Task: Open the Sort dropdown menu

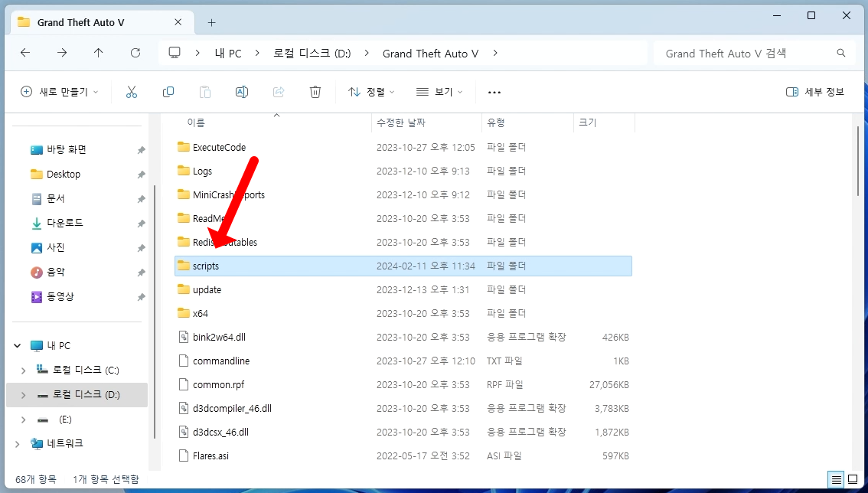Action: 371,92
